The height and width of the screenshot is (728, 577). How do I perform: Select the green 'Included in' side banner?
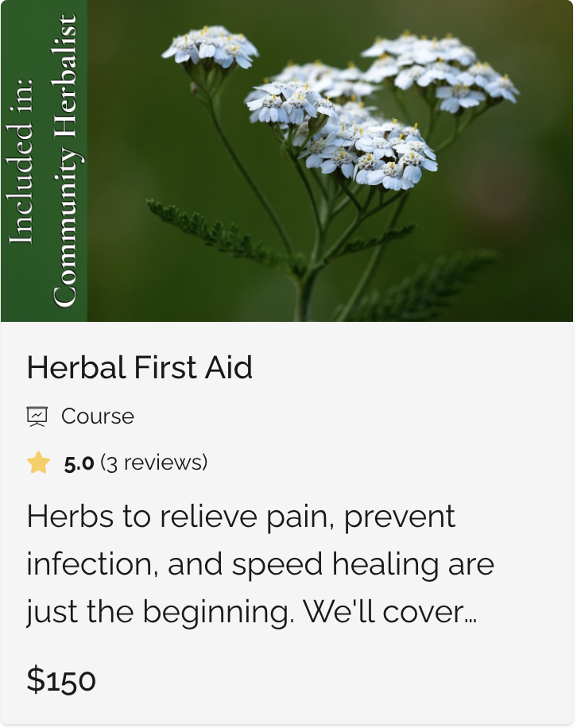[44, 161]
